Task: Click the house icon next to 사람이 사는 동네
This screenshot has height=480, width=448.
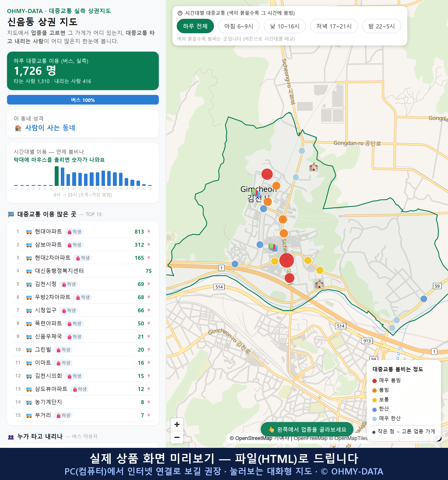Action: tap(18, 128)
